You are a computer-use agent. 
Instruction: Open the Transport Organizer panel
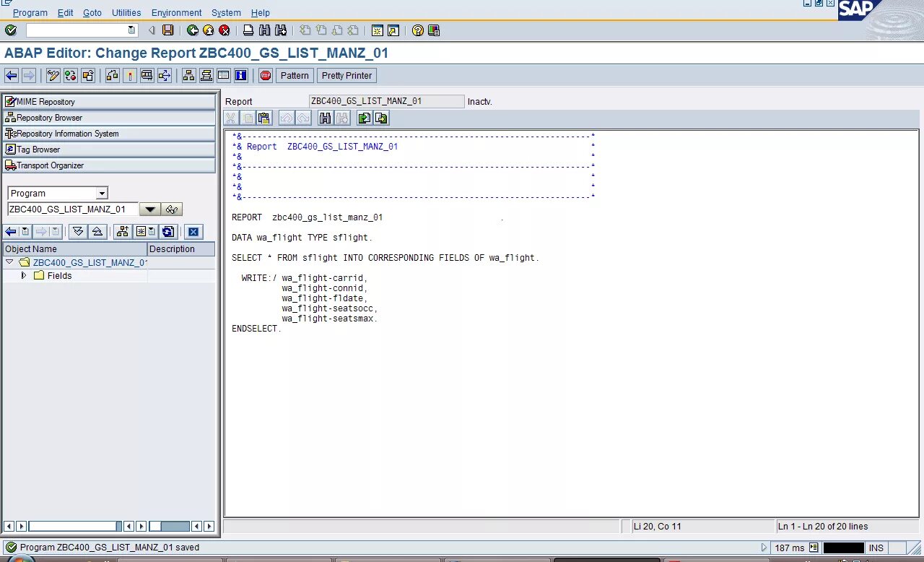pyautogui.click(x=109, y=165)
